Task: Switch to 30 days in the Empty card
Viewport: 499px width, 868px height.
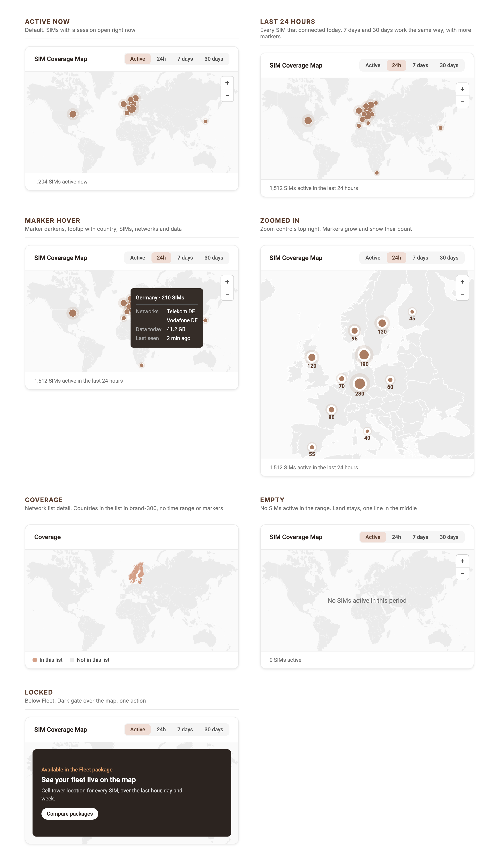Action: click(449, 537)
